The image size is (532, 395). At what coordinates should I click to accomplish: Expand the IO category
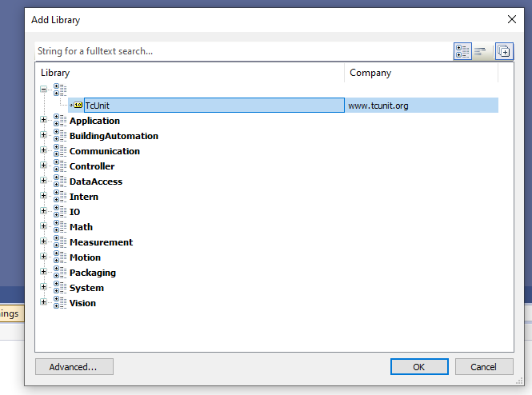pos(43,211)
